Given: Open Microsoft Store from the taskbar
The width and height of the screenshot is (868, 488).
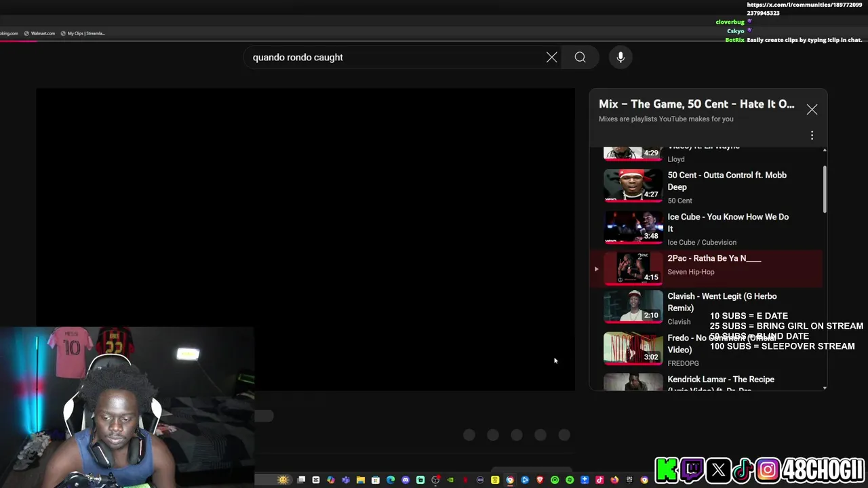Looking at the screenshot, I should tap(375, 480).
